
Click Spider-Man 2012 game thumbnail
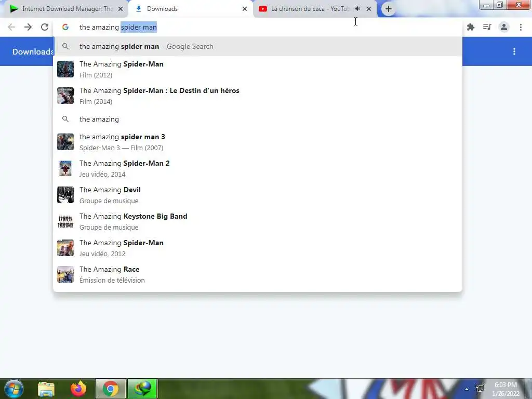click(65, 248)
